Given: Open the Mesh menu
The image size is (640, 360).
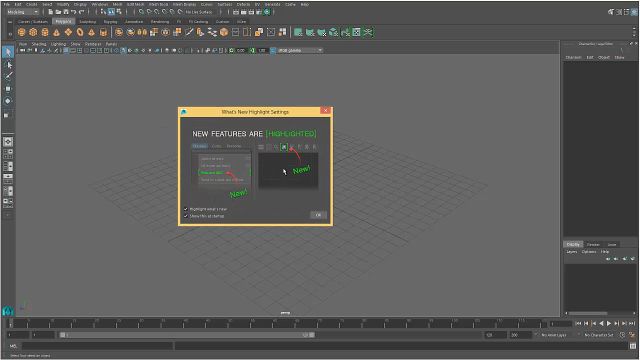Looking at the screenshot, I should coord(117,4).
